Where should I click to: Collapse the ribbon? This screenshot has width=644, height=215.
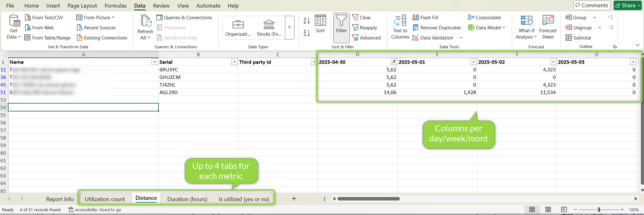coord(638,45)
